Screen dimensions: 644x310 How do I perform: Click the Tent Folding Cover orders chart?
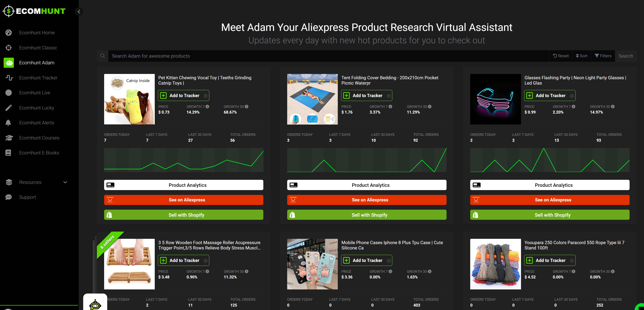click(367, 160)
